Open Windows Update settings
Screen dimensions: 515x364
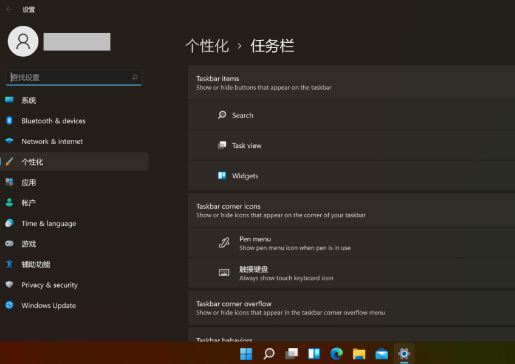click(x=74, y=305)
